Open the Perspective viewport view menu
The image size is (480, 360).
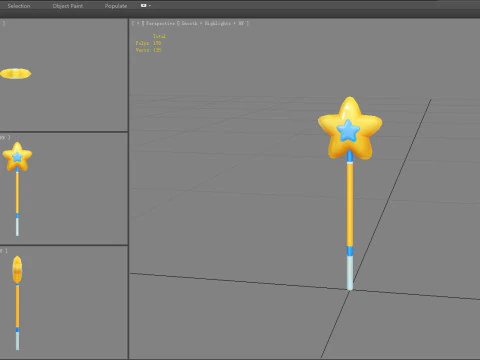[160, 23]
